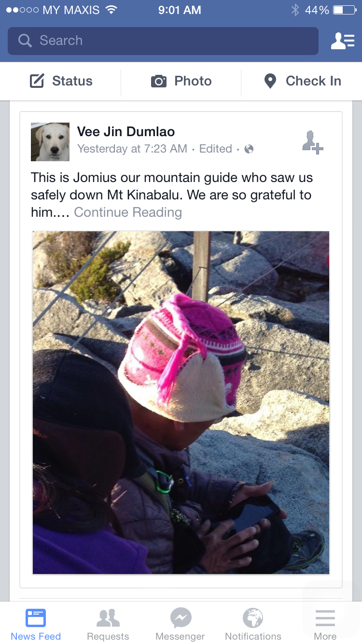
Task: Click the magnifying glass search icon
Action: click(25, 41)
